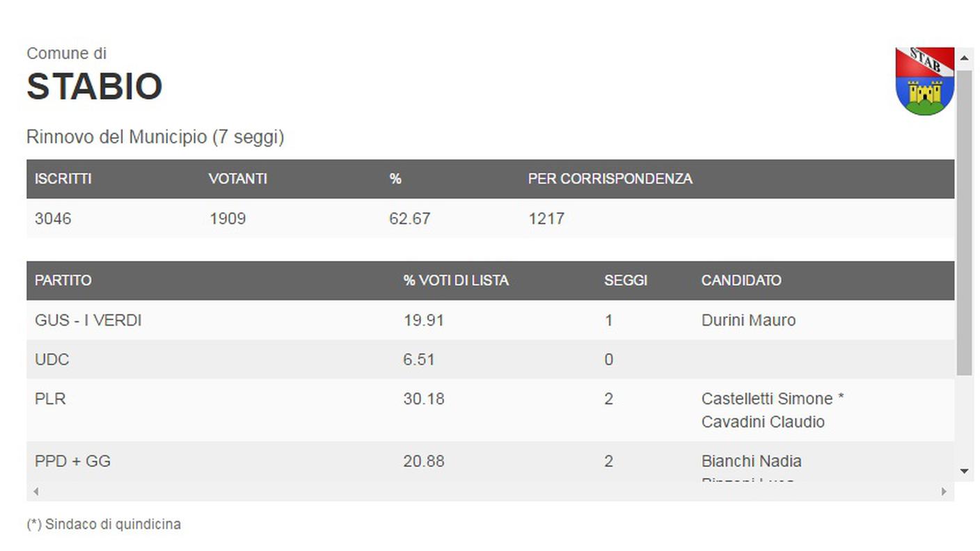The width and height of the screenshot is (980, 551).
Task: Click candidate Castelletti Simone
Action: (x=767, y=399)
